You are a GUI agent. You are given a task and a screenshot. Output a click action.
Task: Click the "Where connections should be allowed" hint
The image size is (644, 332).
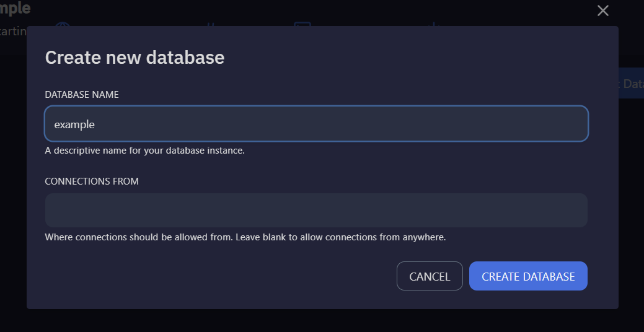coord(139,237)
